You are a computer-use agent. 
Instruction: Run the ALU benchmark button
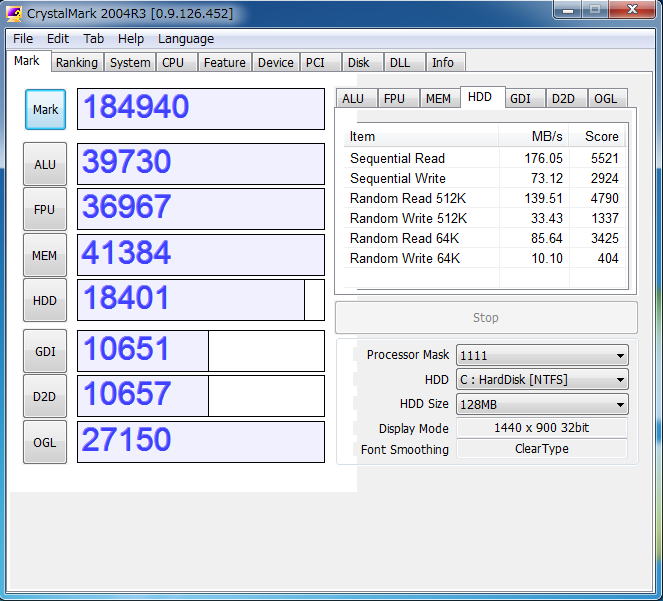coord(45,164)
